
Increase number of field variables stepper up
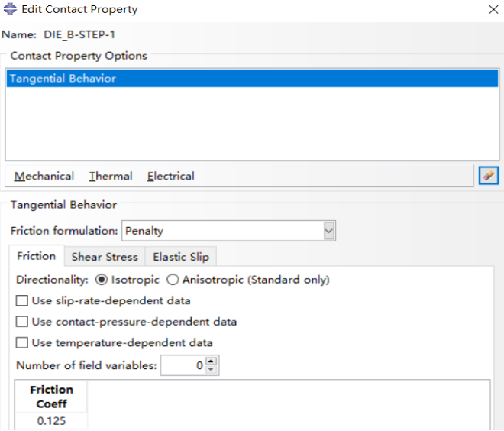[x=211, y=361]
